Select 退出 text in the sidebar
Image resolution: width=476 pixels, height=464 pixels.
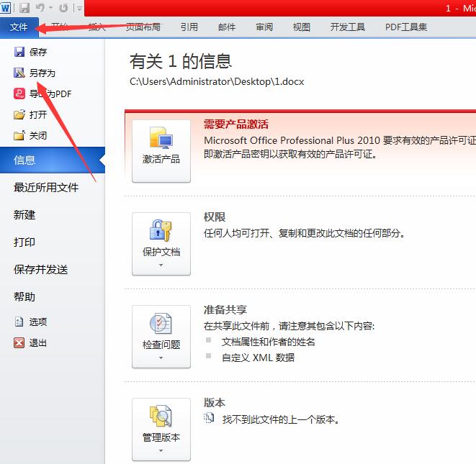pos(38,343)
